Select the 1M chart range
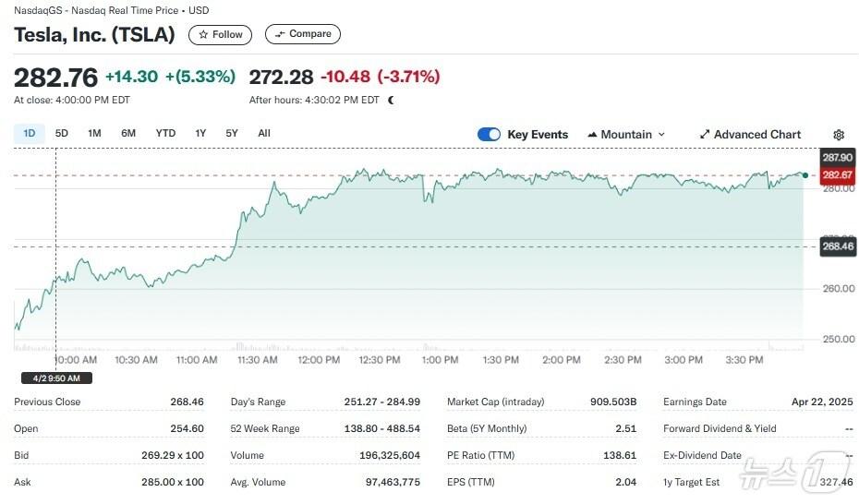Viewport: 859px width, 504px height. (94, 133)
